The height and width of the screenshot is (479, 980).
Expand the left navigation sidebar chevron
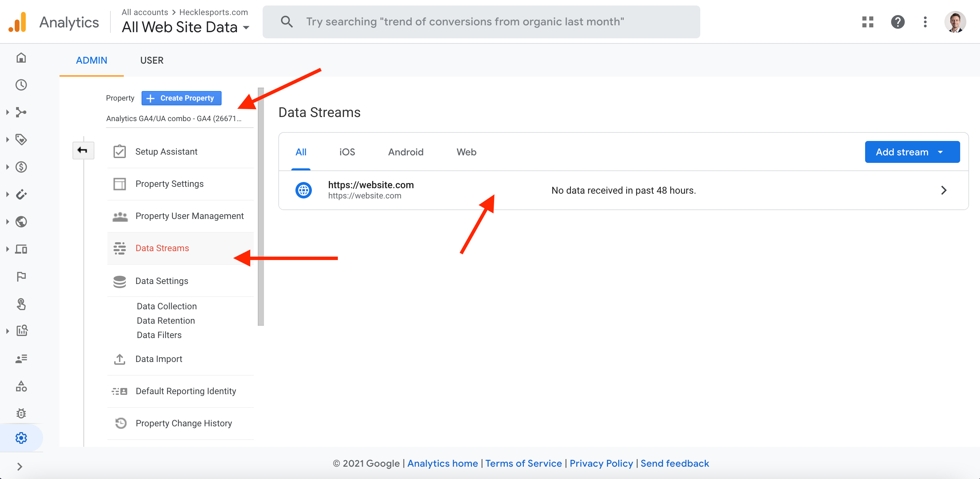click(20, 466)
